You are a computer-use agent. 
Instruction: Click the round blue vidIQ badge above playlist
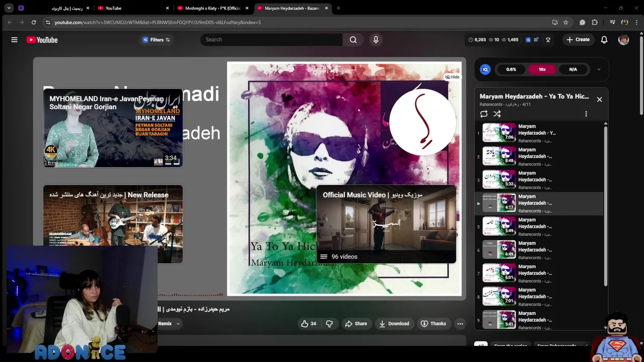click(485, 69)
